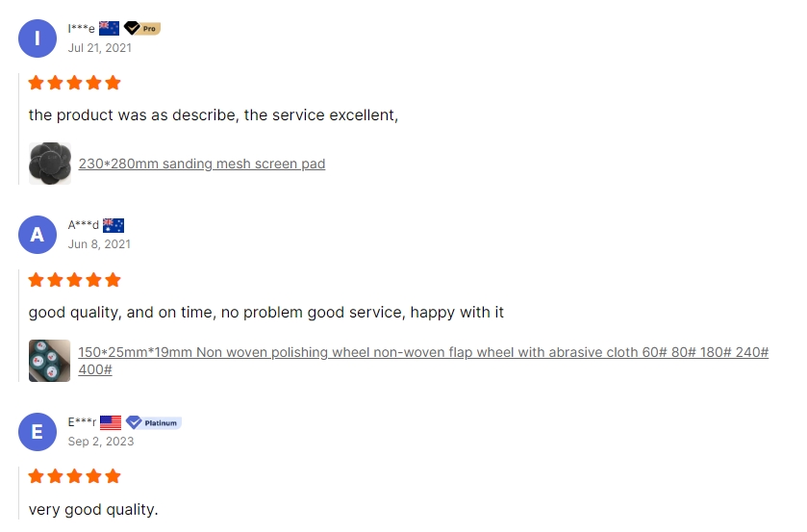Viewport: 807px width, 532px height.
Task: Select reviewer name A***d
Action: click(x=84, y=225)
